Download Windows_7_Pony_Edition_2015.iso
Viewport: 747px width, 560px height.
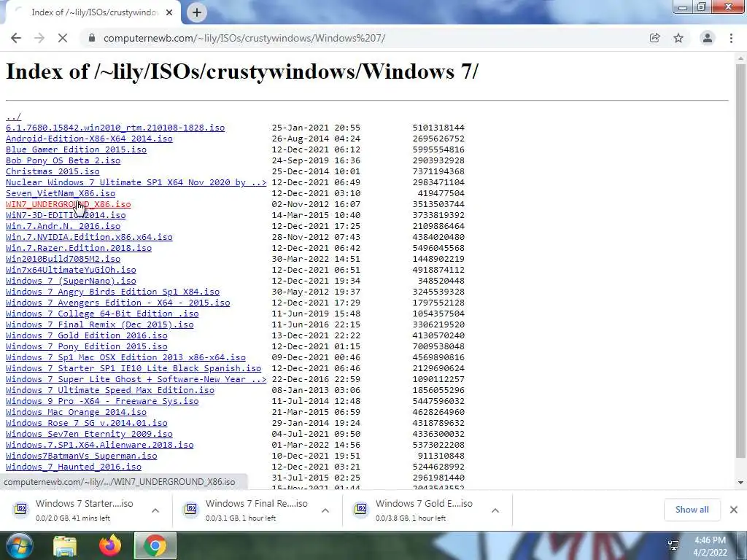(x=87, y=346)
